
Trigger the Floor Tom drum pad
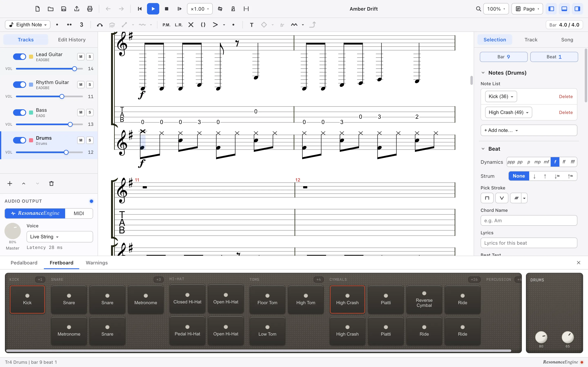[x=267, y=300]
